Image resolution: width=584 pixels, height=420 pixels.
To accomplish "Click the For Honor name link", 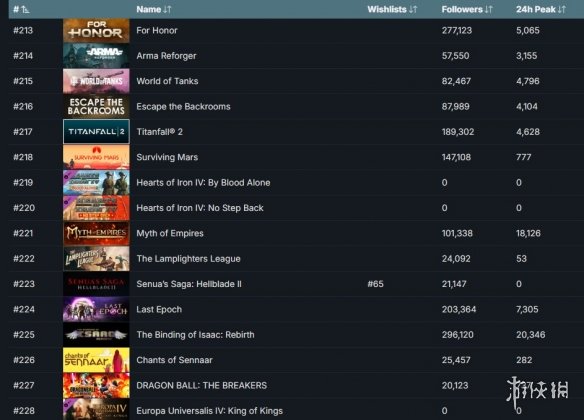I will point(157,31).
